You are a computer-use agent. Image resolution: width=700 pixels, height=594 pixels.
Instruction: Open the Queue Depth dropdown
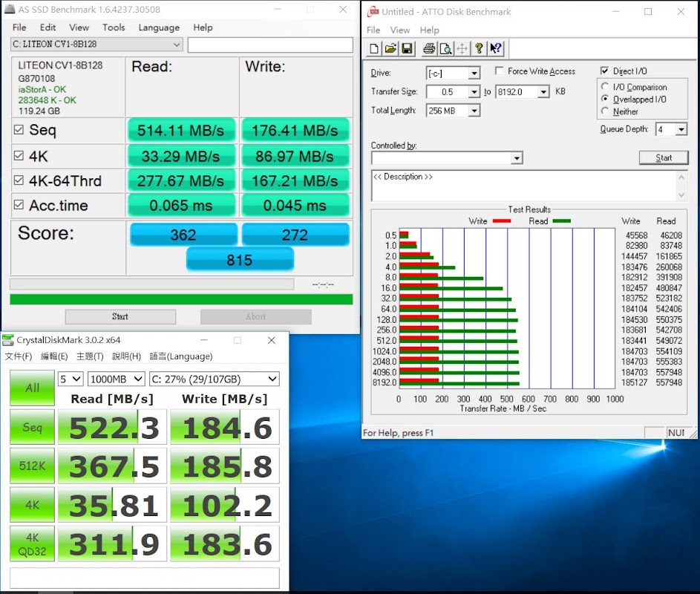681,129
